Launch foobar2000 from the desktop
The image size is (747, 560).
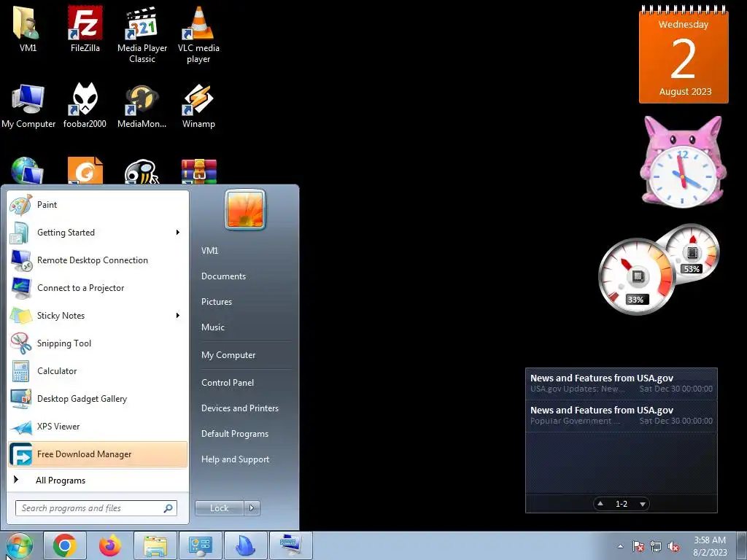(x=85, y=106)
